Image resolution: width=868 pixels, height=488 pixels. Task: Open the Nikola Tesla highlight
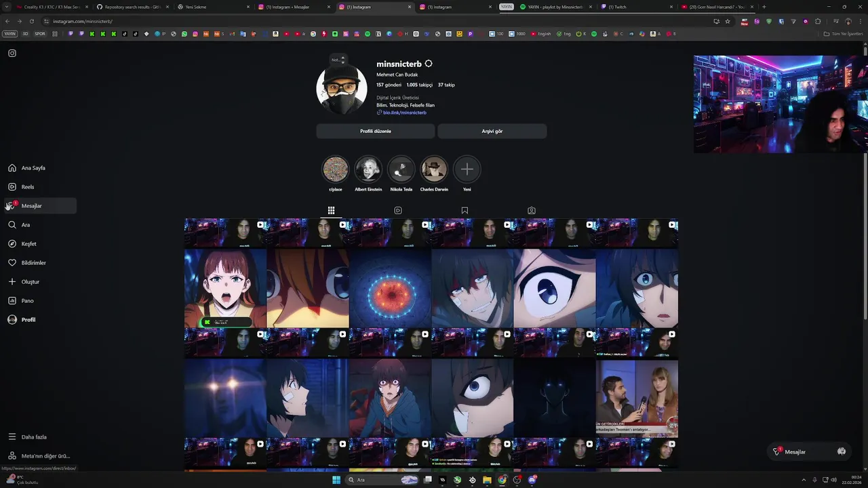[x=401, y=169]
